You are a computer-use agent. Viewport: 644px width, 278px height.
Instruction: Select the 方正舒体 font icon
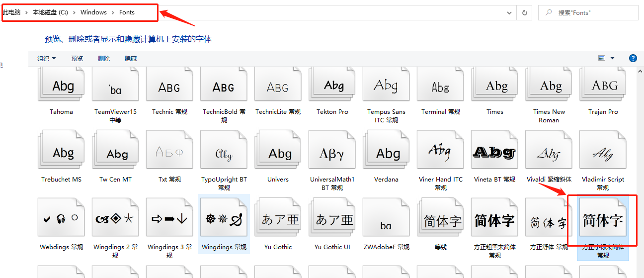pyautogui.click(x=549, y=219)
